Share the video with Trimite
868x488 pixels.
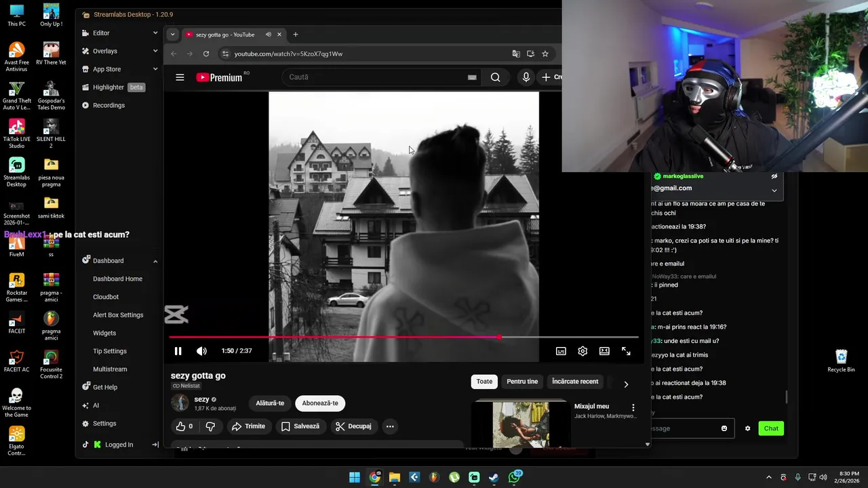pos(248,426)
